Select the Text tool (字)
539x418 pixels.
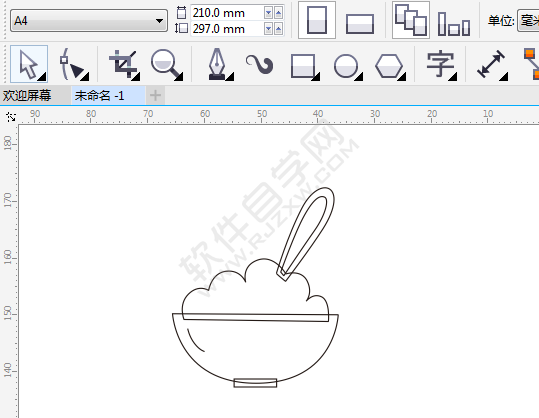(441, 65)
